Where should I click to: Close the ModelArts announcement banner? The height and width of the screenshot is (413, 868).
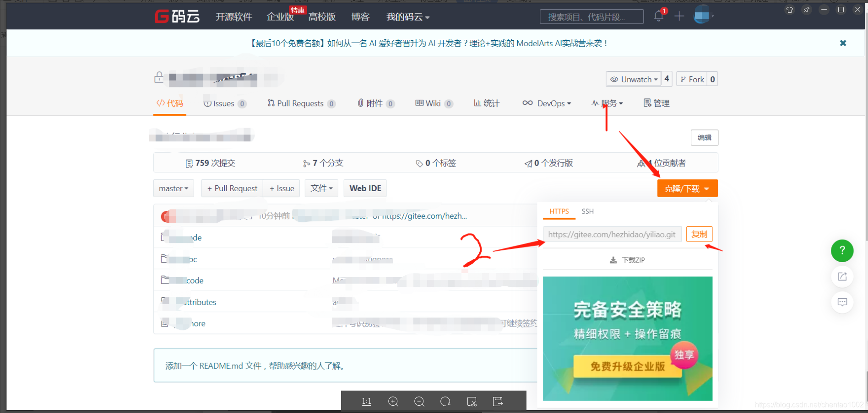tap(843, 43)
